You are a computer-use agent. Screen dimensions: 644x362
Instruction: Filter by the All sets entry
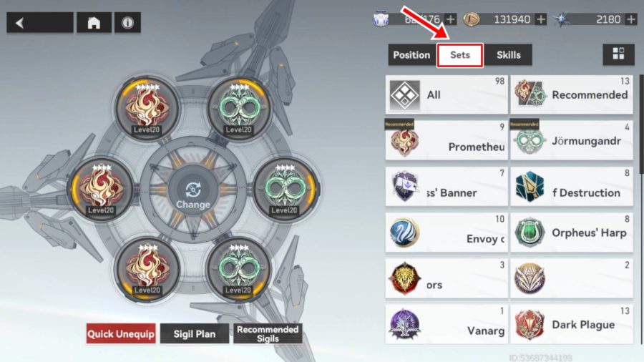click(x=447, y=95)
